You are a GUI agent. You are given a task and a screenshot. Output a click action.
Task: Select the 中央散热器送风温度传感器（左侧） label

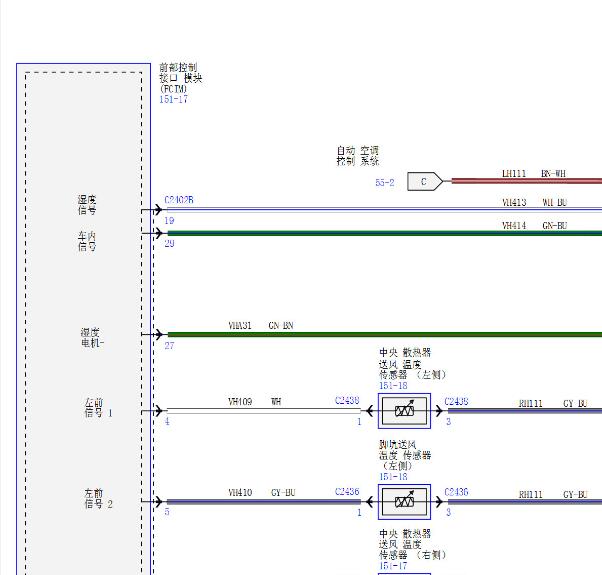pos(412,364)
